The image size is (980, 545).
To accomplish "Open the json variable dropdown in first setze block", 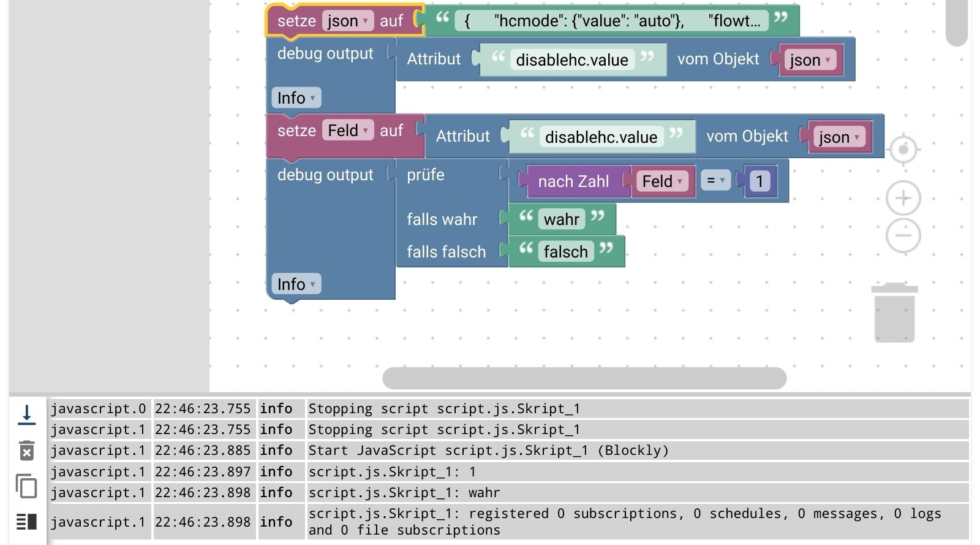I will pyautogui.click(x=347, y=21).
